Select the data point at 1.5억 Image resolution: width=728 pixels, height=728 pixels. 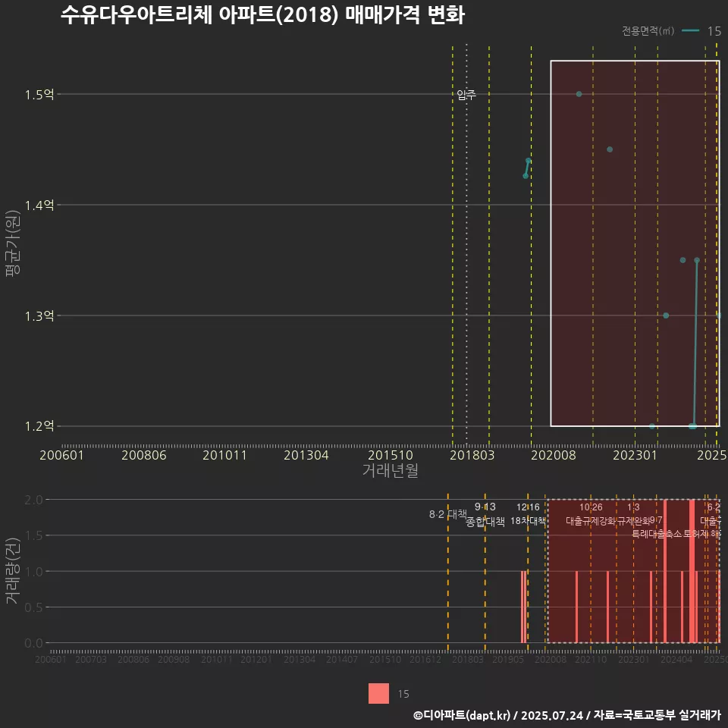(x=579, y=94)
